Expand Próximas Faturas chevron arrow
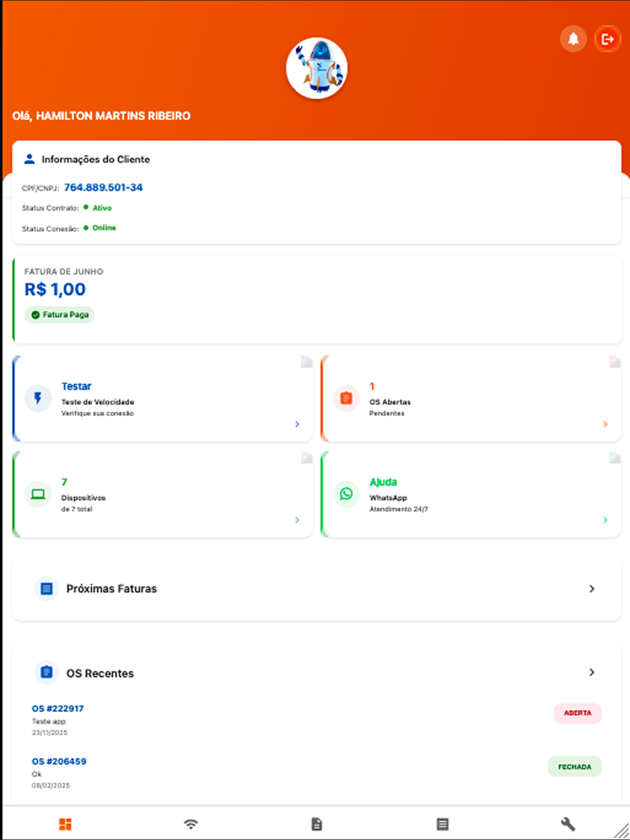This screenshot has width=630, height=840. tap(592, 588)
